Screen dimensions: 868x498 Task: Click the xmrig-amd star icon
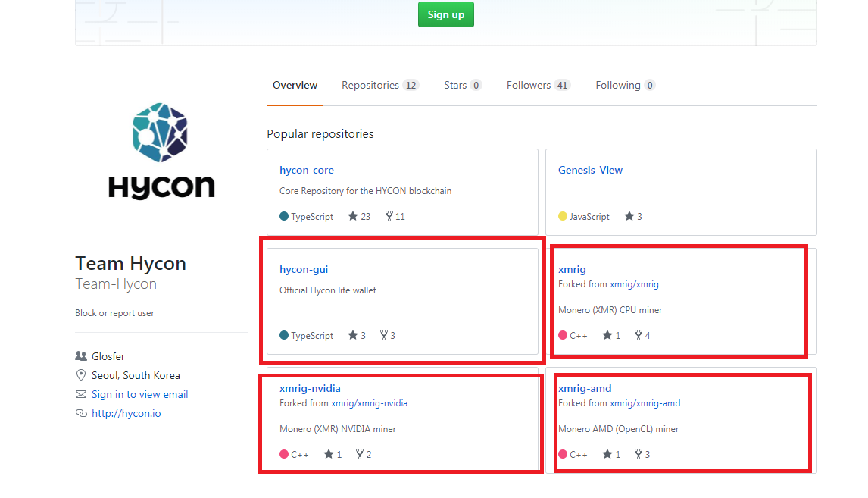pyautogui.click(x=607, y=454)
